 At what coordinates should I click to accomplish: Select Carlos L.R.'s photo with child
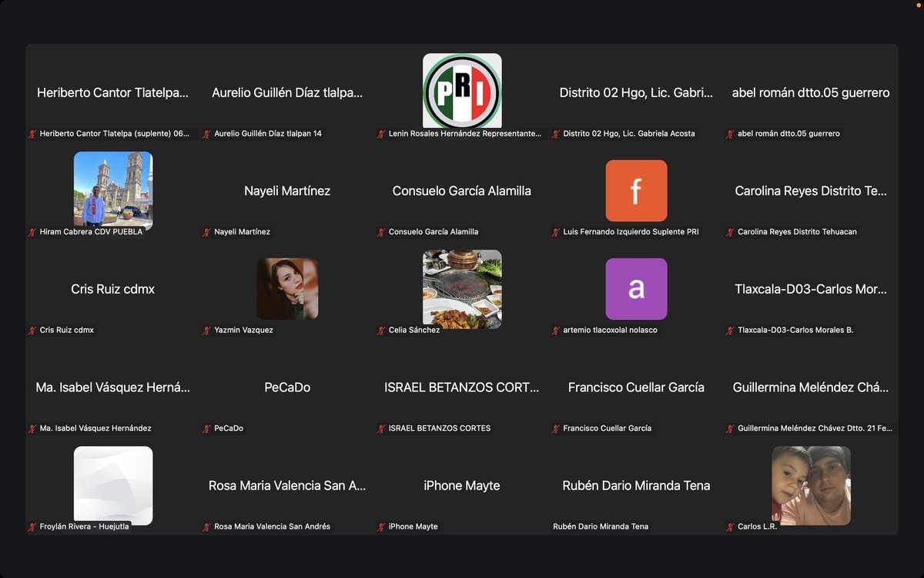pos(811,486)
